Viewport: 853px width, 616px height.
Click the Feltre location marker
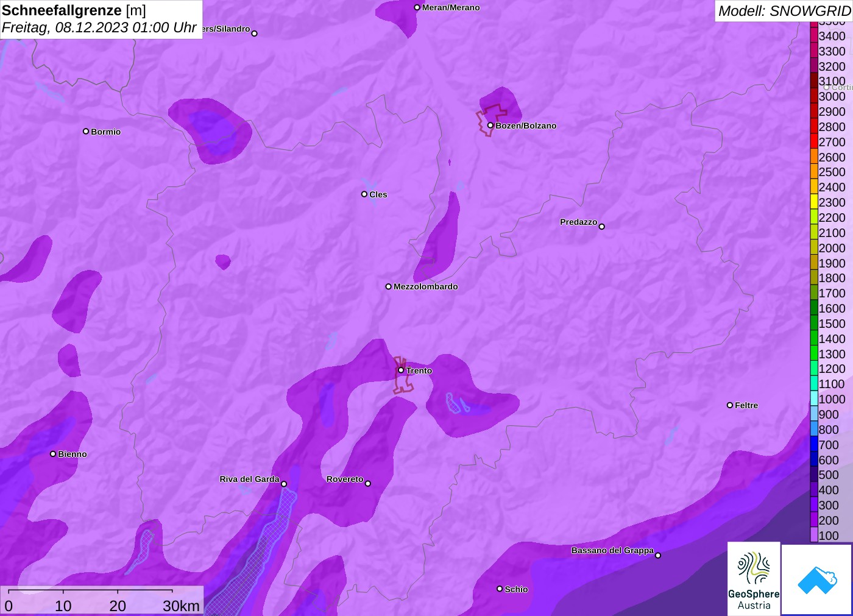(730, 405)
